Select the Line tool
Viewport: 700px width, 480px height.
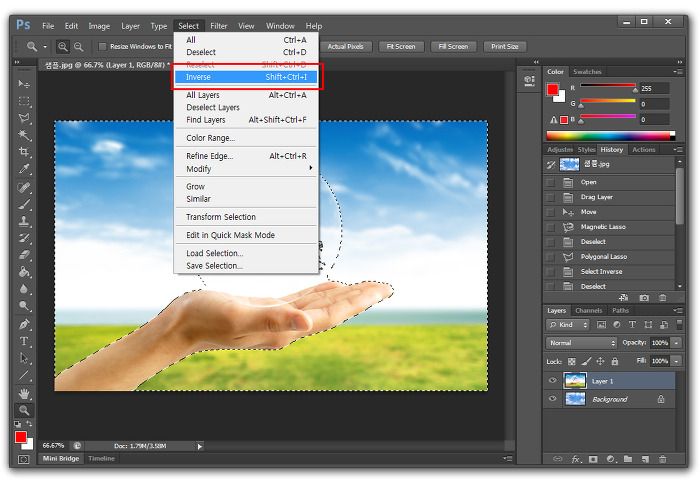(24, 376)
